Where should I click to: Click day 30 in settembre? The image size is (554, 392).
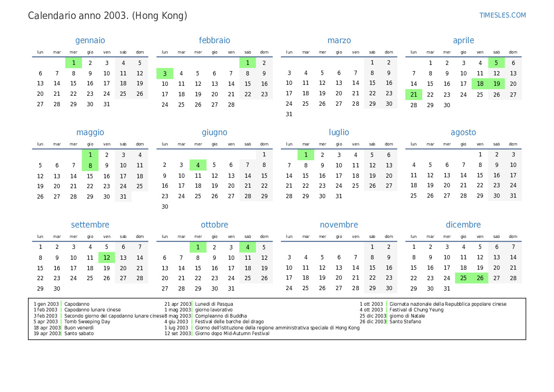pyautogui.click(x=57, y=289)
